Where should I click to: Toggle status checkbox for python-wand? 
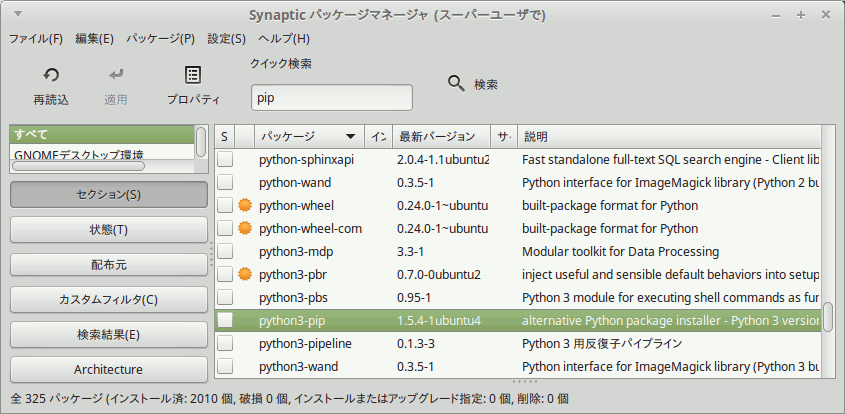(225, 183)
